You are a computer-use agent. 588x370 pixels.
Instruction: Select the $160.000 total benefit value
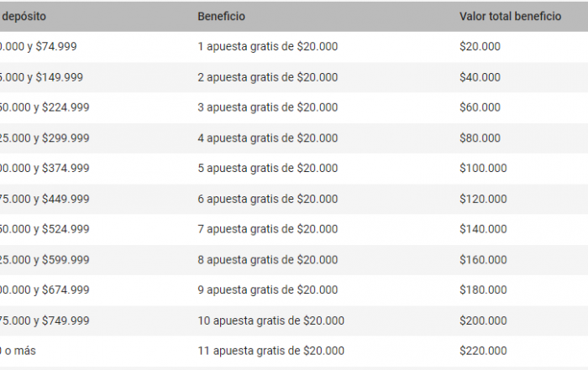point(483,260)
